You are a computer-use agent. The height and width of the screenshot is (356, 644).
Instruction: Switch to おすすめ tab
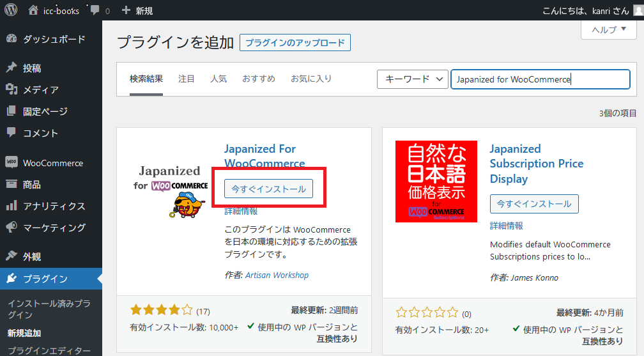pos(259,79)
